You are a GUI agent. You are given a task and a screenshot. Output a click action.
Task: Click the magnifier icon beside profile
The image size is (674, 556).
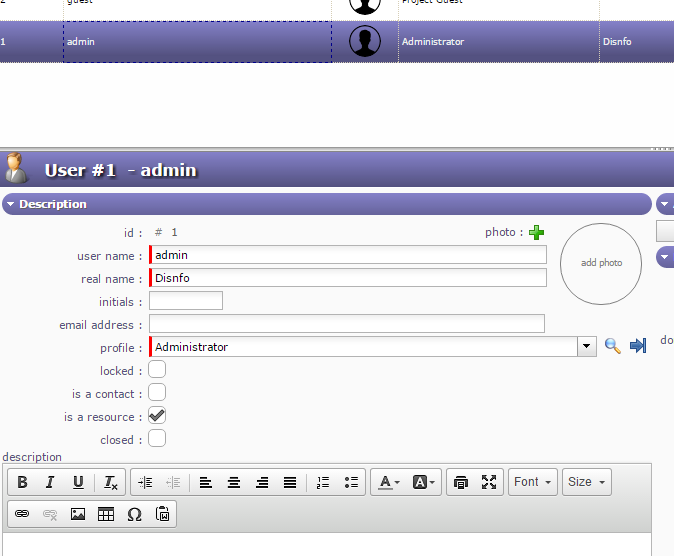click(x=613, y=347)
